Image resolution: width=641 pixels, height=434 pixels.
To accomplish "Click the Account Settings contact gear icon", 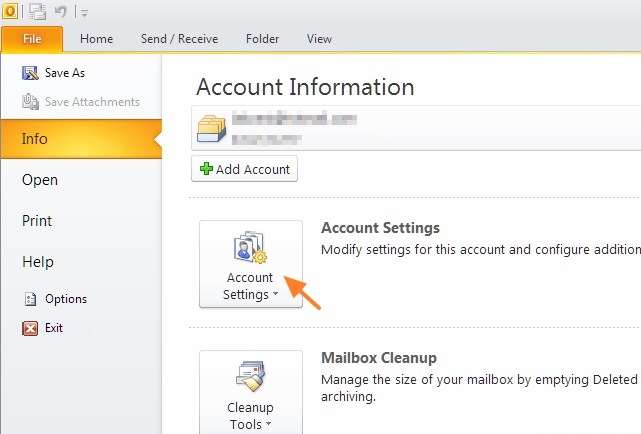I will [x=250, y=247].
